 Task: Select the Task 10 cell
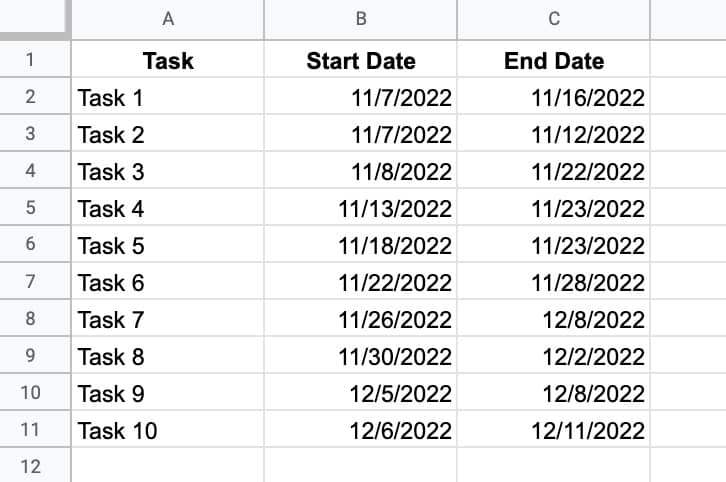[x=167, y=431]
